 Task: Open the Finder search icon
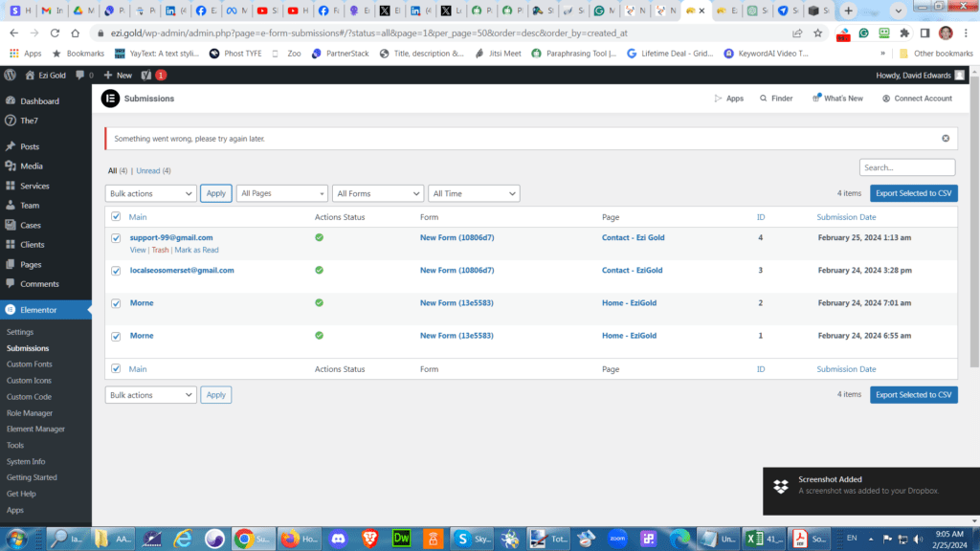tap(763, 99)
